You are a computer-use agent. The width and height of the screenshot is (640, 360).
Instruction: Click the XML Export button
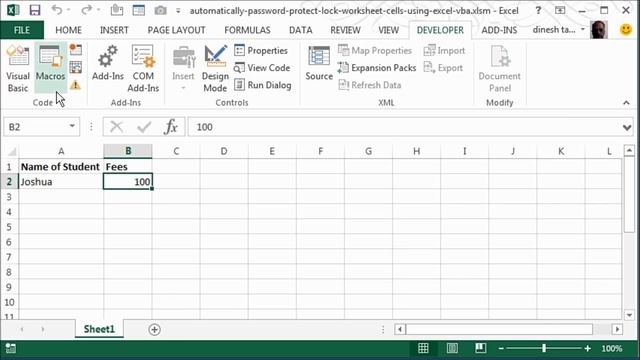pos(443,68)
